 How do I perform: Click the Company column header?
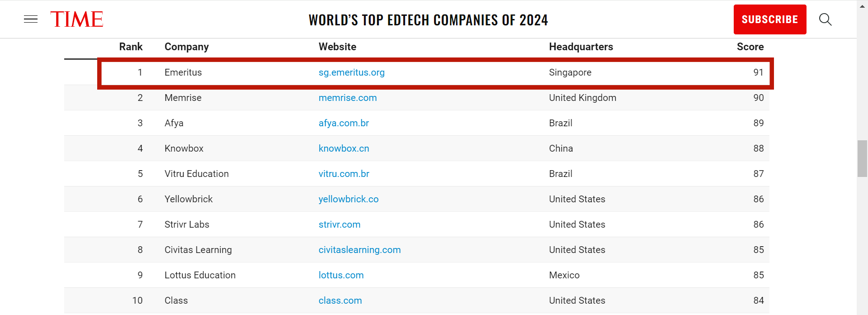pos(187,47)
